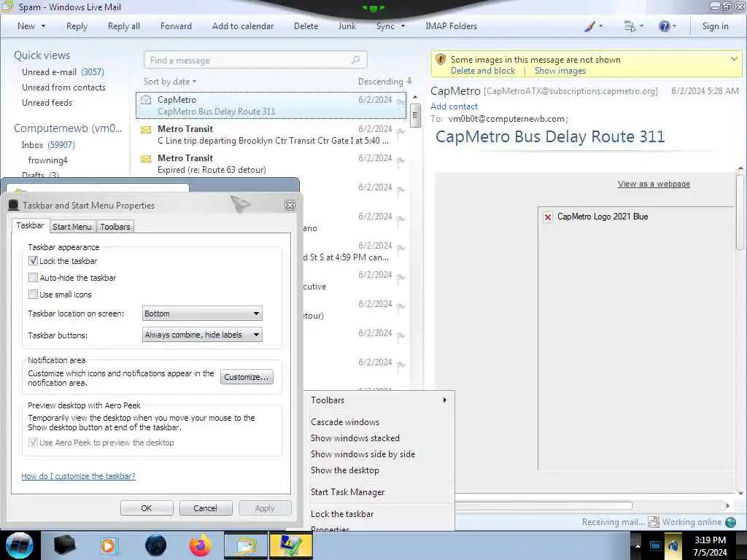
Task: Open the Sync dropdown arrow
Action: tap(403, 26)
